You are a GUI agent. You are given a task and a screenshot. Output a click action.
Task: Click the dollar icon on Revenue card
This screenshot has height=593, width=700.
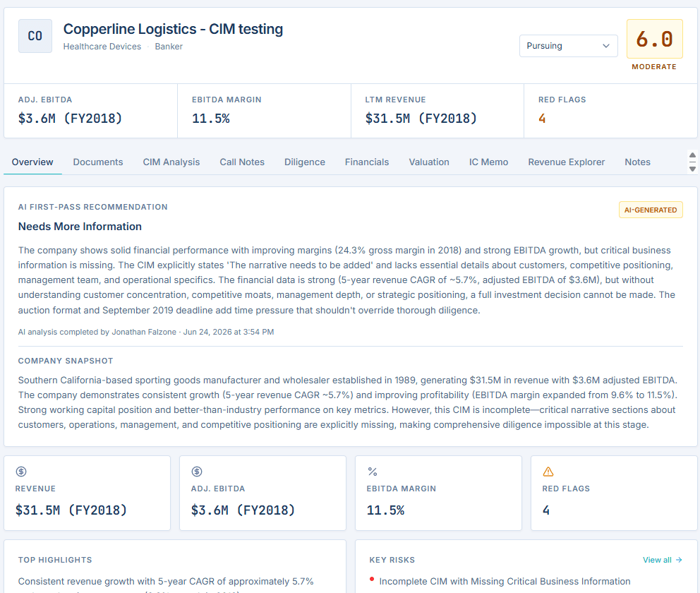coord(21,472)
